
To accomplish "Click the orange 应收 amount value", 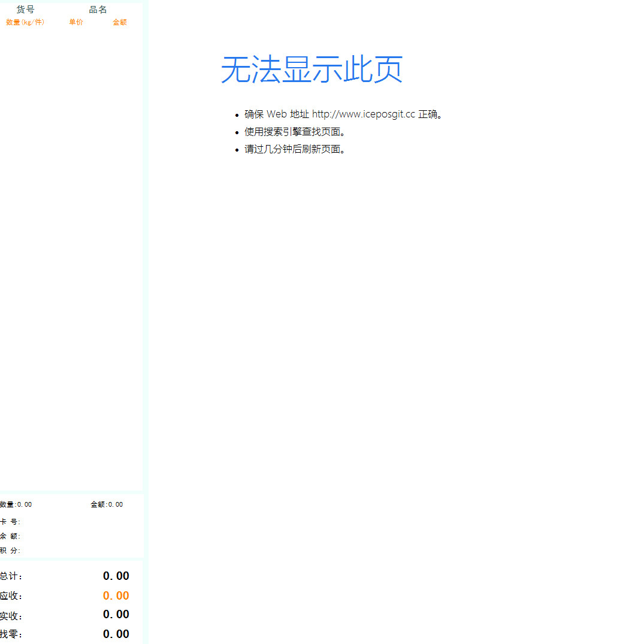I will [116, 595].
